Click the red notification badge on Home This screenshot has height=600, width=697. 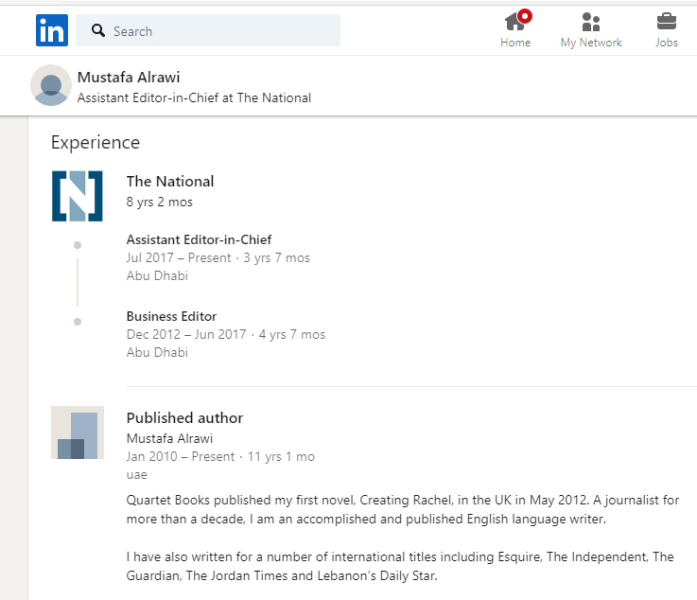(525, 16)
